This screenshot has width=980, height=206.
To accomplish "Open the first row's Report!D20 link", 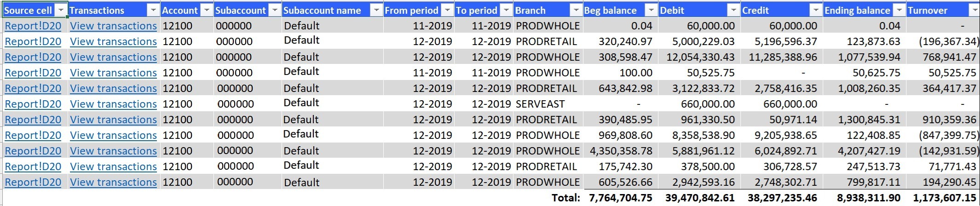I will [33, 26].
